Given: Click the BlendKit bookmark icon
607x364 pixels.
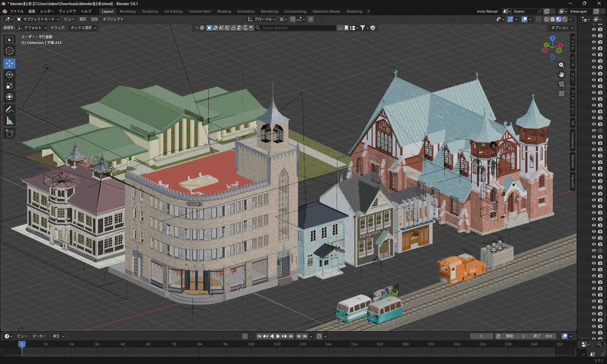Looking at the screenshot, I should click(346, 28).
